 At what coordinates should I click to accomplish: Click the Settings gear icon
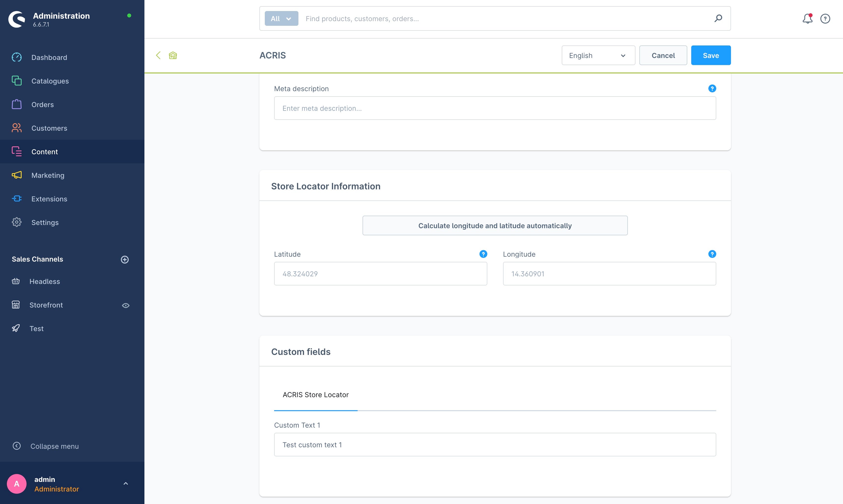(17, 222)
